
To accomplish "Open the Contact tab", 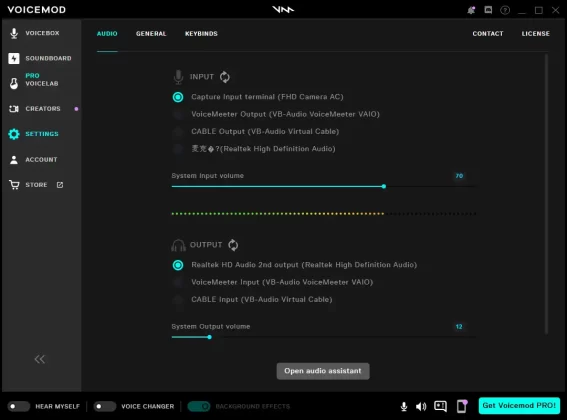I will tap(488, 34).
